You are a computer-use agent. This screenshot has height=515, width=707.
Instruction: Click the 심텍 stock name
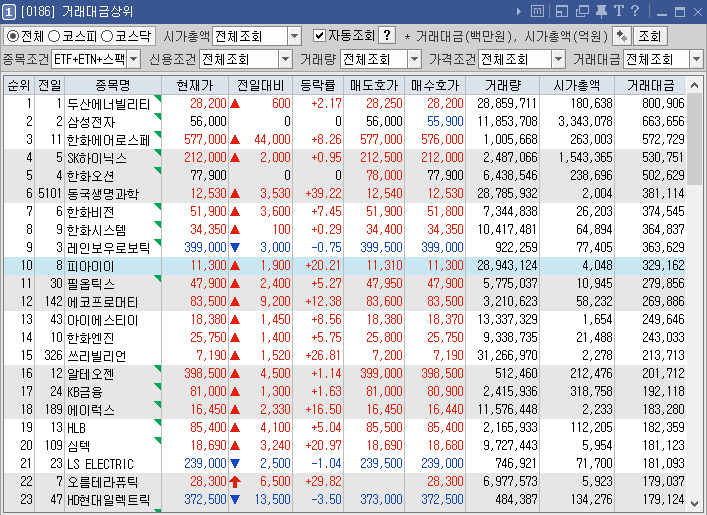tap(78, 446)
